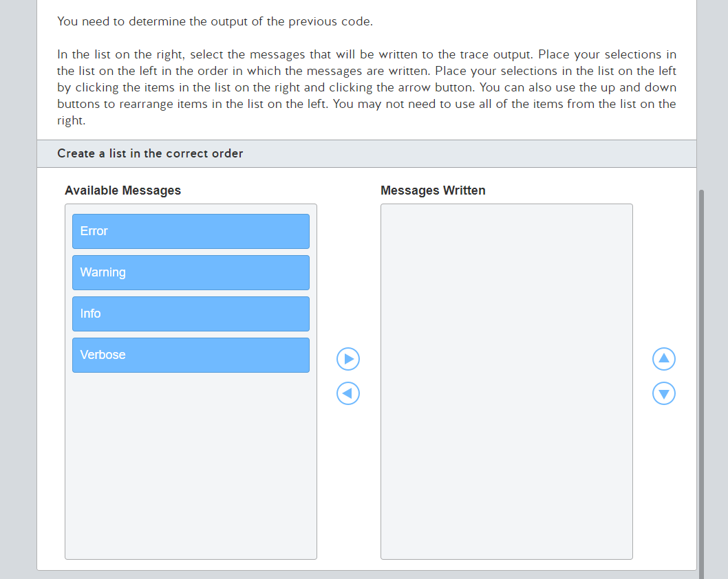Select the Error message item
Viewport: 728px width, 579px height.
pyautogui.click(x=191, y=231)
